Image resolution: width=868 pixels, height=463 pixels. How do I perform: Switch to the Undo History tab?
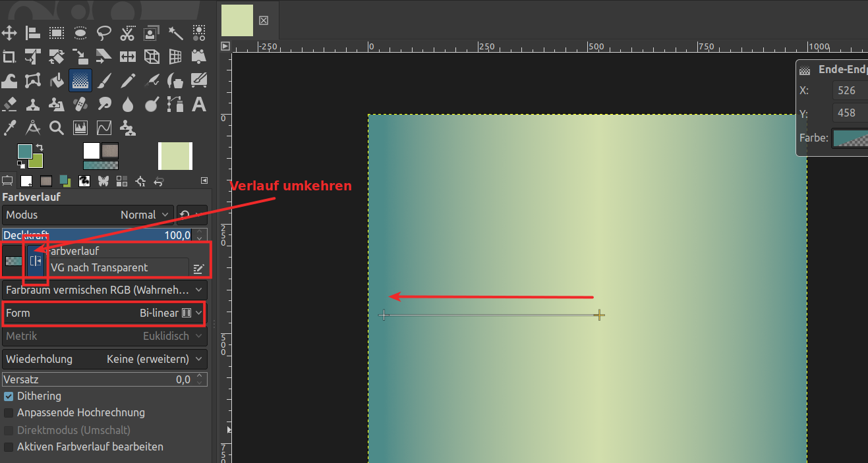pyautogui.click(x=159, y=180)
